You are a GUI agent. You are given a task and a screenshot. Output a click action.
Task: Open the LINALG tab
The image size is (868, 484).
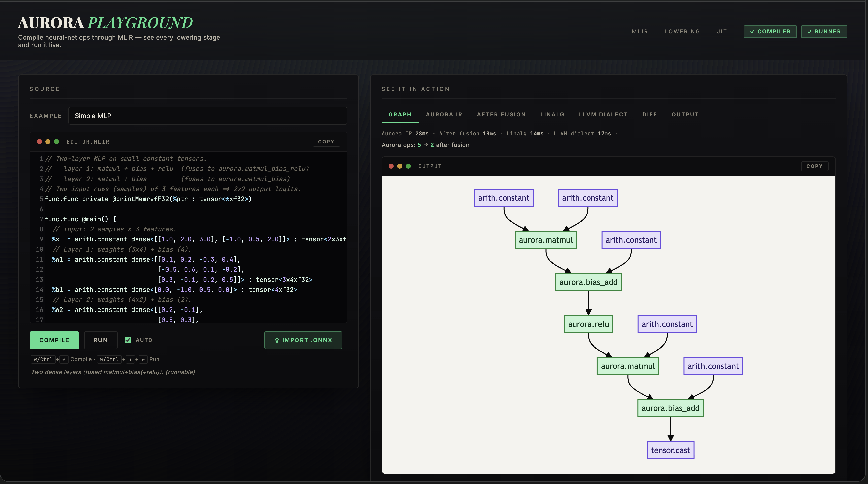(x=552, y=115)
